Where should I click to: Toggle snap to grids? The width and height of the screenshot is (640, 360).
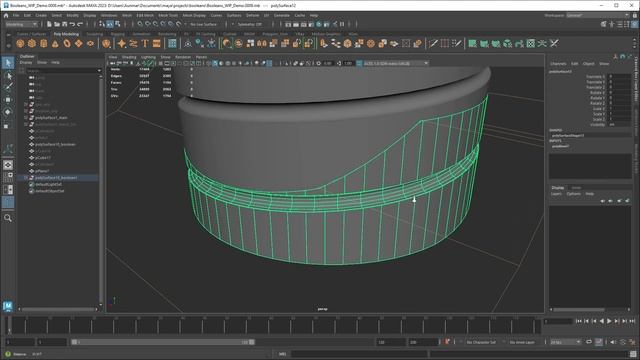140,24
